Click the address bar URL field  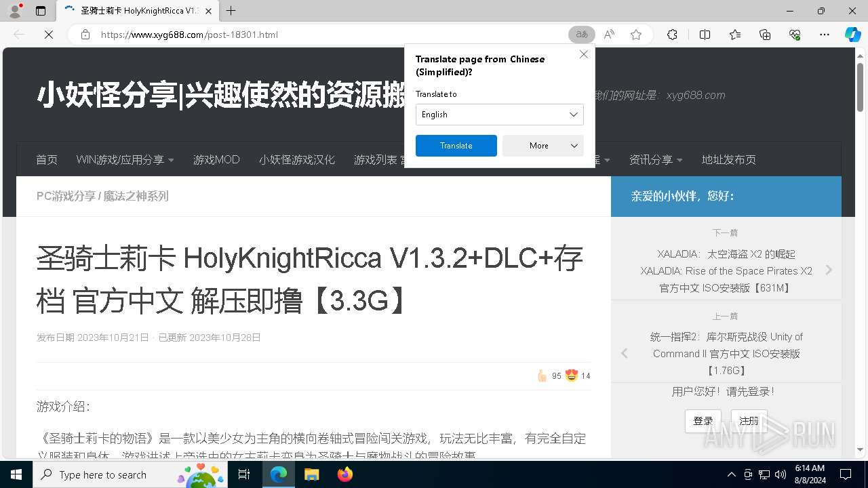coord(325,35)
